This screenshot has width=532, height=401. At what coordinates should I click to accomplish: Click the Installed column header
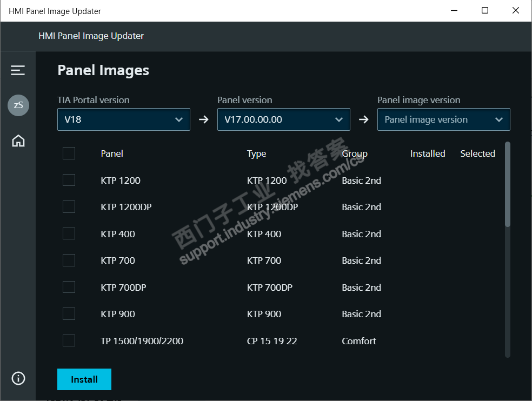[x=428, y=153]
